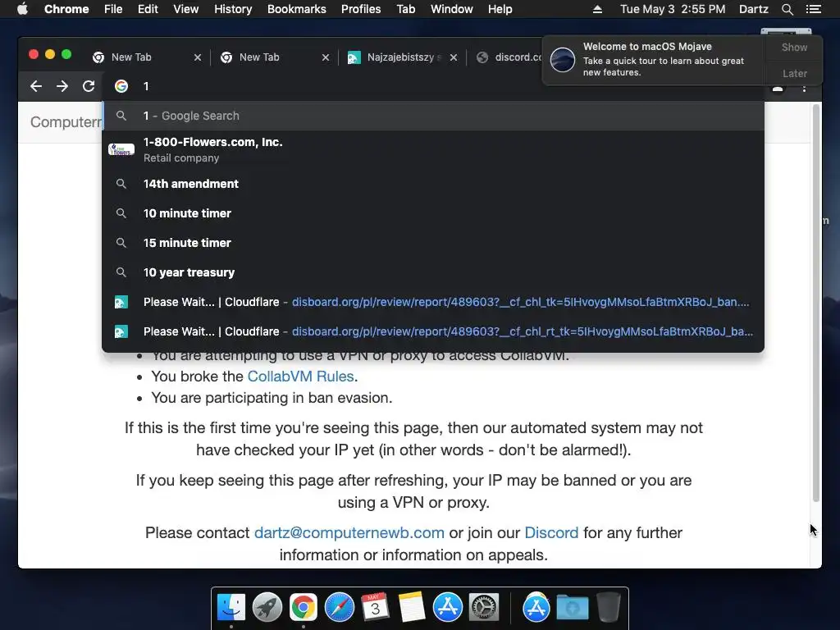Open the Profiles menu
The height and width of the screenshot is (630, 840).
point(361,9)
